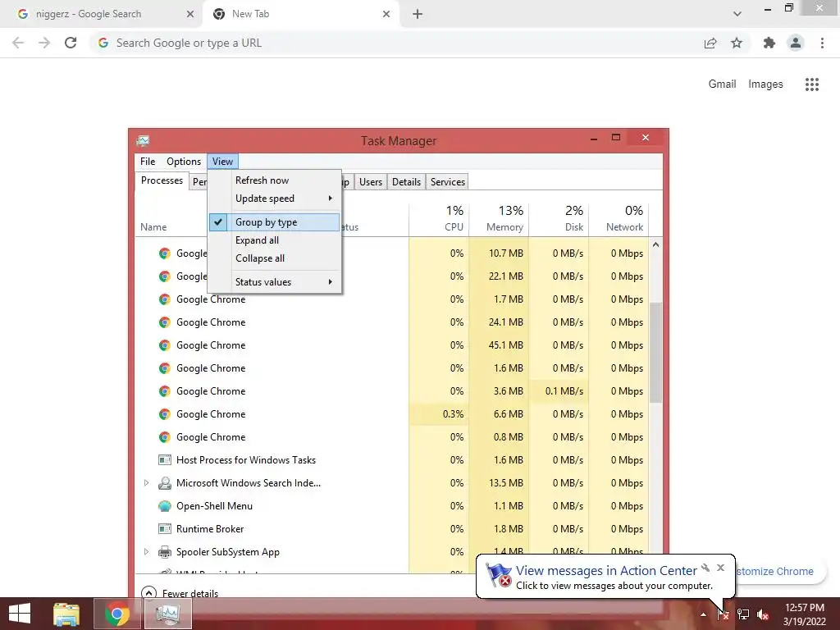The image size is (840, 630).
Task: Click the Fewer details toggle
Action: tap(180, 593)
